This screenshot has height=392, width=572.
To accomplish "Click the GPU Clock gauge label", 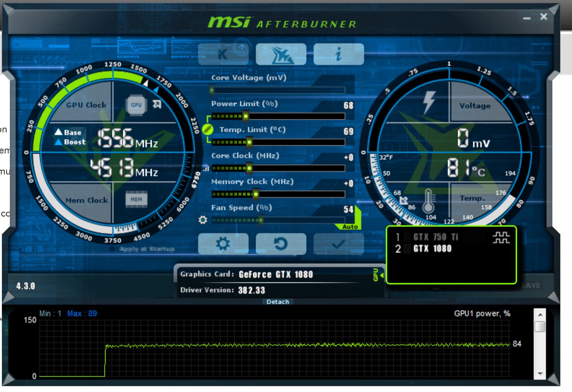I will coord(86,105).
